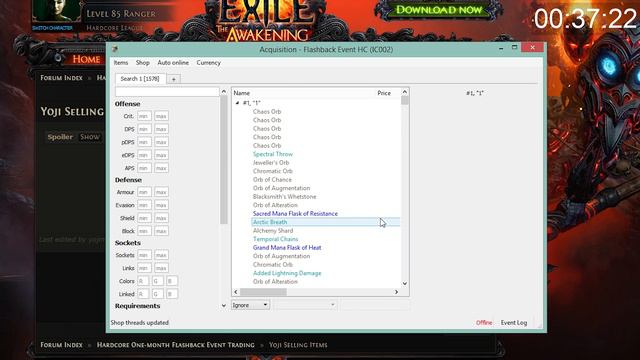640x360 pixels.
Task: Add a new search tab with plus button
Action: coord(173,79)
